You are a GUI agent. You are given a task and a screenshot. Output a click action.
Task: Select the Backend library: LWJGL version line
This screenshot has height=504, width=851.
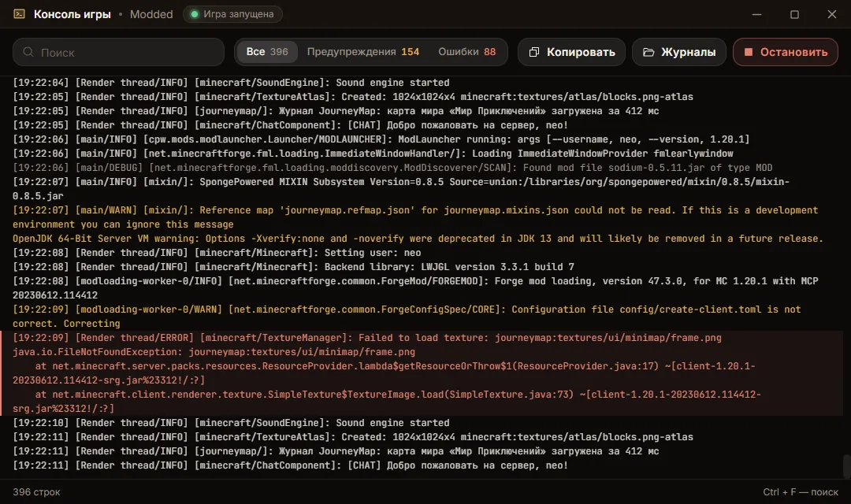[x=293, y=267]
